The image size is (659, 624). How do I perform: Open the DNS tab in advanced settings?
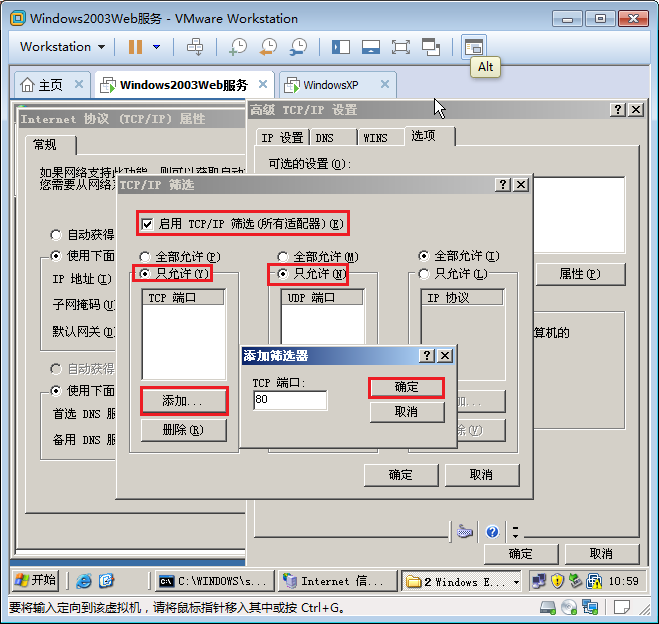click(333, 137)
